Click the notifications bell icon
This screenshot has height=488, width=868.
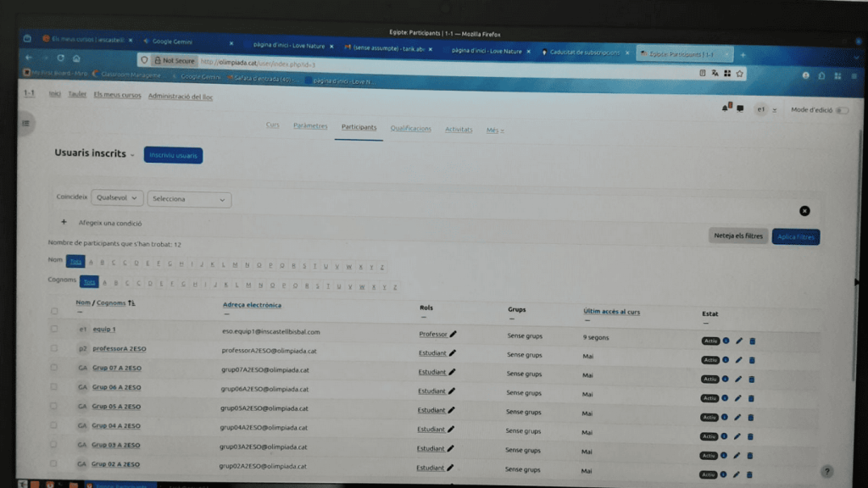(x=726, y=108)
